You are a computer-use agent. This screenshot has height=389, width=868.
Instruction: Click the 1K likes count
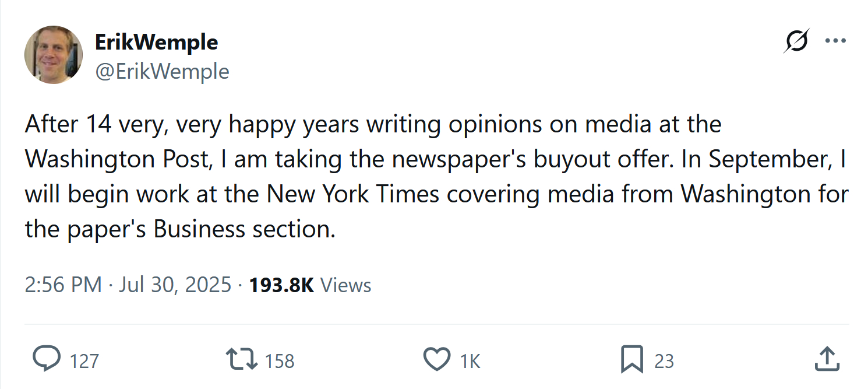(470, 361)
